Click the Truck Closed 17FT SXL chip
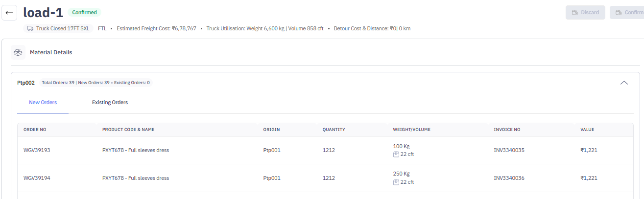Viewport: 644px width, 199px height. tap(58, 28)
